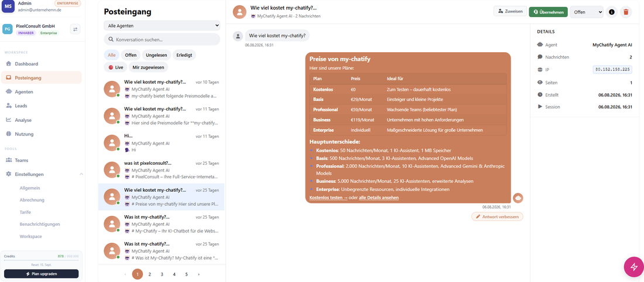Filter by Mir zugewiesen

[148, 67]
